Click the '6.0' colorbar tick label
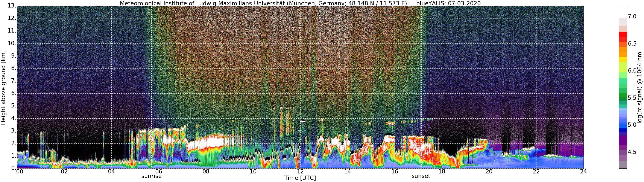Viewport: 644px width, 182px height. pos(632,71)
